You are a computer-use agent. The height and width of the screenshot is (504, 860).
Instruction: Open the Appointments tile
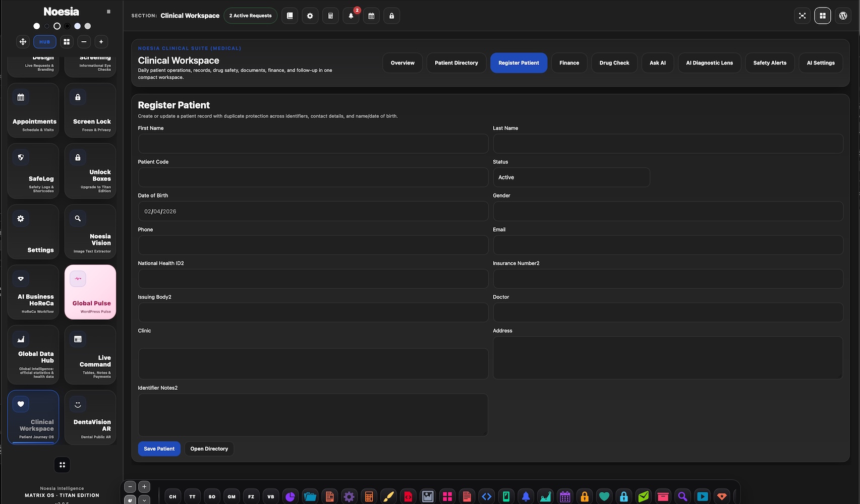click(33, 110)
